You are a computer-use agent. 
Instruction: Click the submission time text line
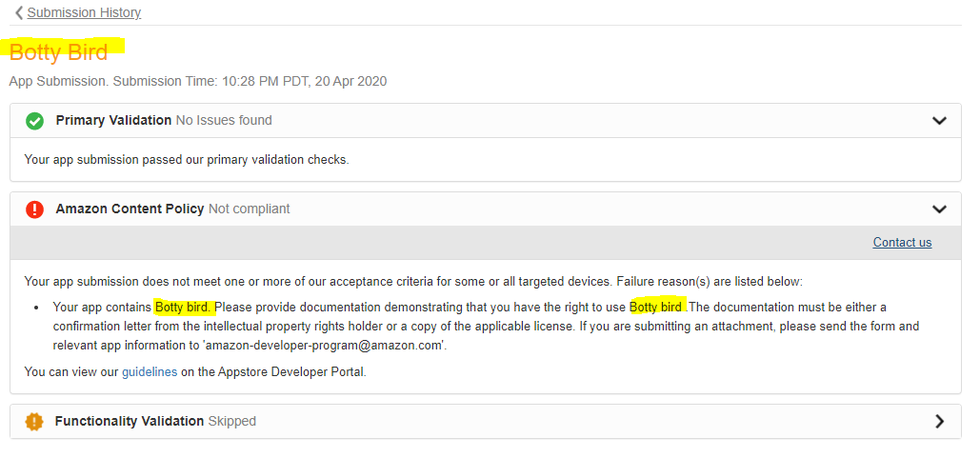[x=198, y=82]
